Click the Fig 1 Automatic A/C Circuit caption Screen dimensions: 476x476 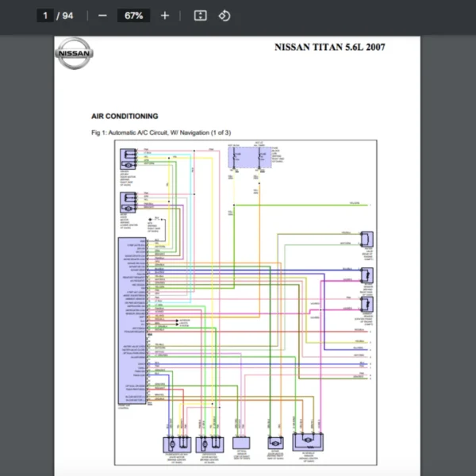pyautogui.click(x=161, y=132)
